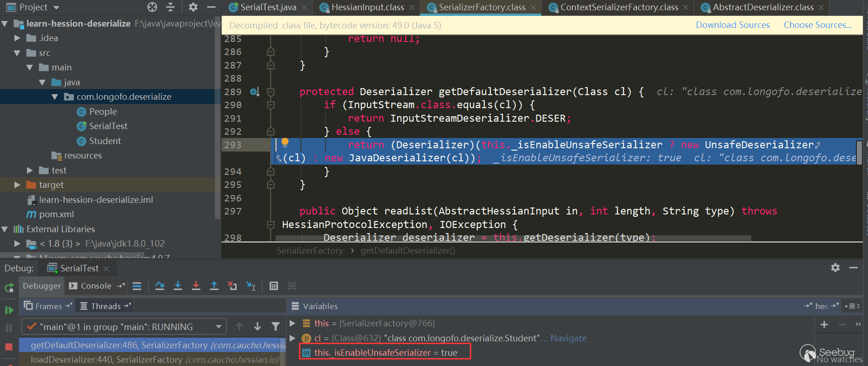Click the red Force Step Into icon

196,286
